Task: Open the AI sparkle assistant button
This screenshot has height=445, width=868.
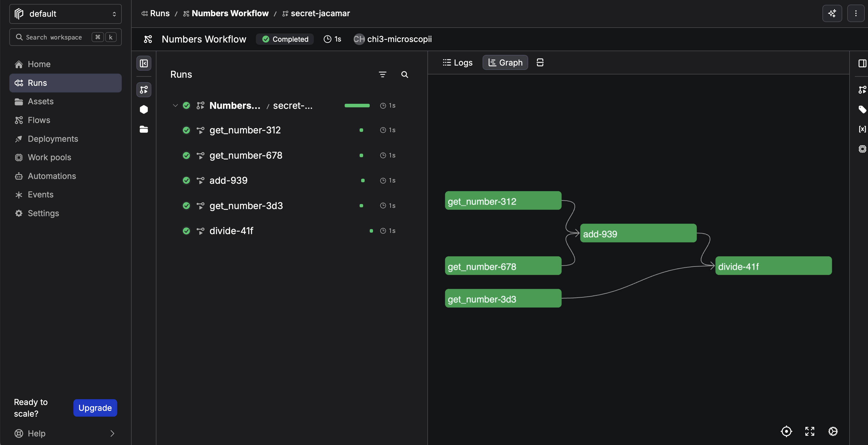Action: [x=832, y=13]
